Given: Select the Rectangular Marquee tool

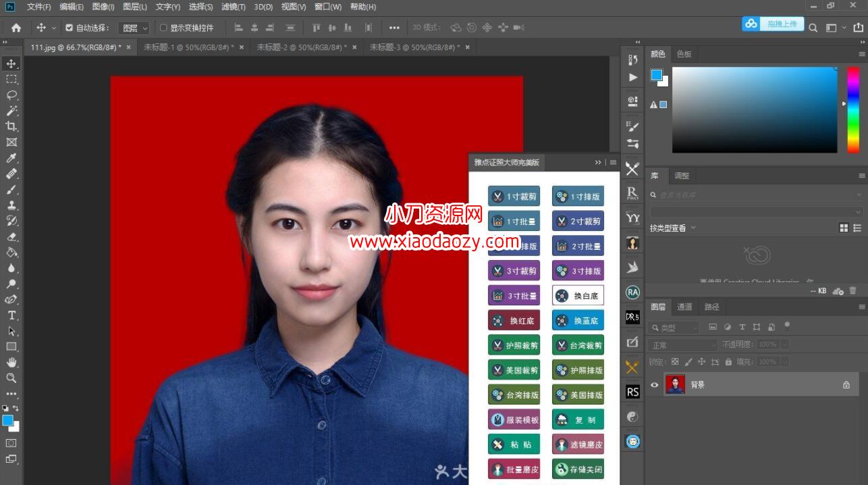Looking at the screenshot, I should 11,80.
